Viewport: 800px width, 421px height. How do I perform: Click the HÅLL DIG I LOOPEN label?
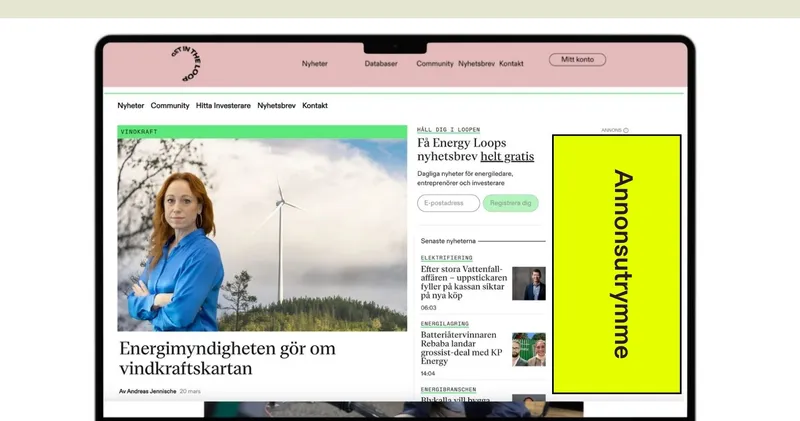tap(448, 130)
